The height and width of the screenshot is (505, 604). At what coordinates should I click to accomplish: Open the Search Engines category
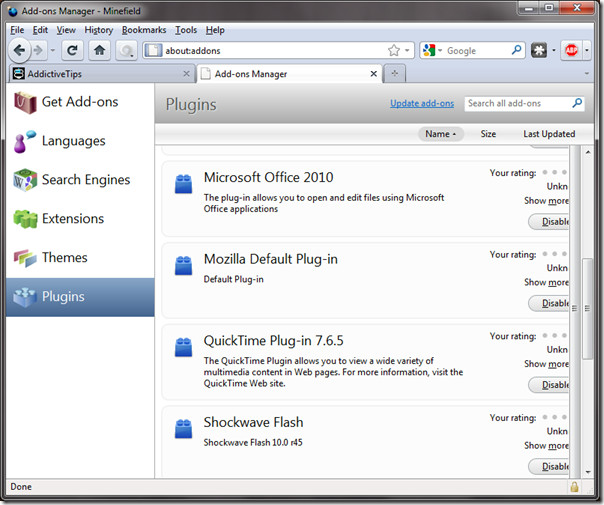[80, 180]
